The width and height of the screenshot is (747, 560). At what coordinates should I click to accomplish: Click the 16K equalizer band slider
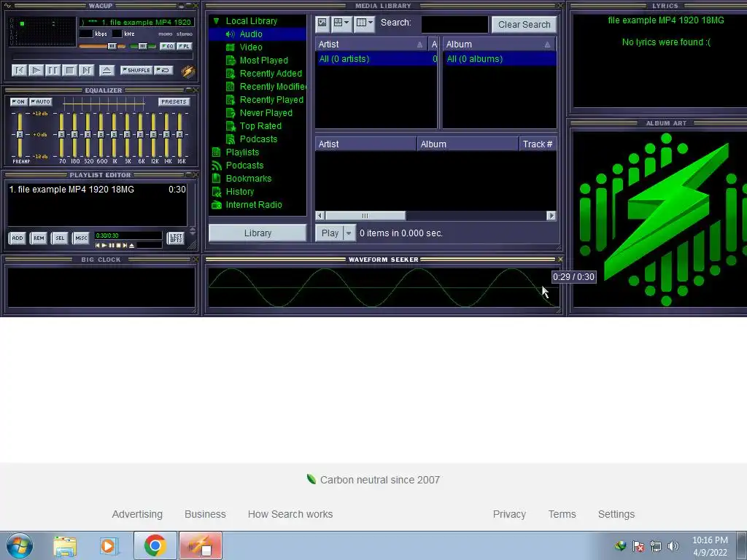click(179, 135)
